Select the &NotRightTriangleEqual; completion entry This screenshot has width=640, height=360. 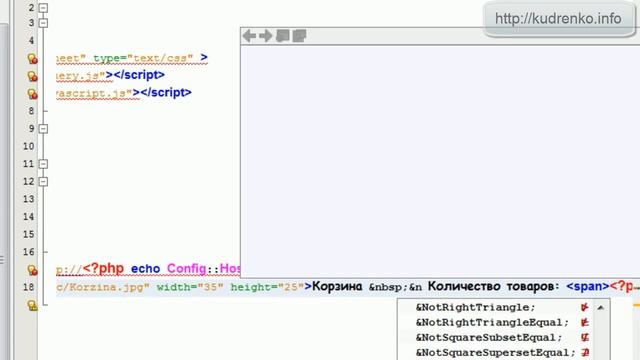(497, 322)
